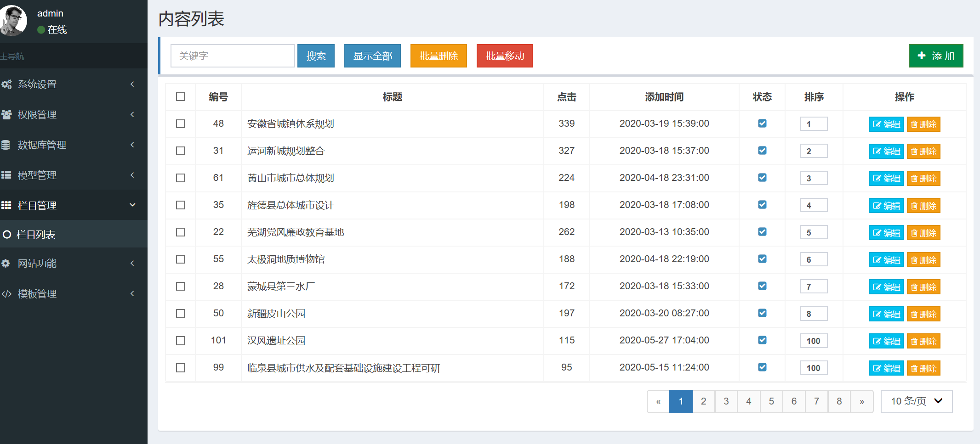Click the 删除 button for 临泉县城市供水 row
The image size is (980, 444).
point(923,368)
